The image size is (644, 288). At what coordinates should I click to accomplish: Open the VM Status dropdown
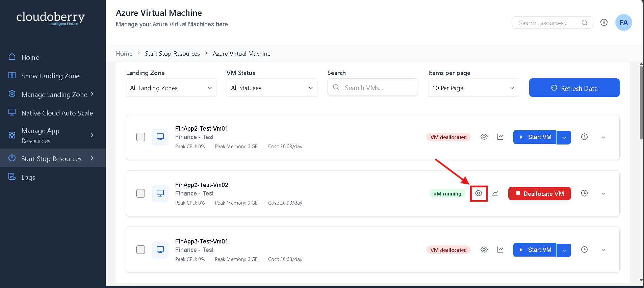point(272,88)
